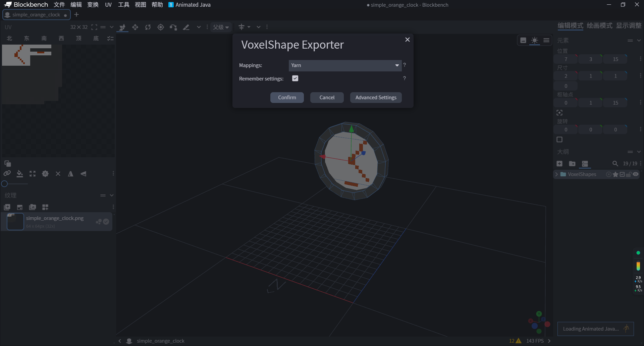Toggle viewport background image button
The image size is (644, 346).
coord(523,41)
